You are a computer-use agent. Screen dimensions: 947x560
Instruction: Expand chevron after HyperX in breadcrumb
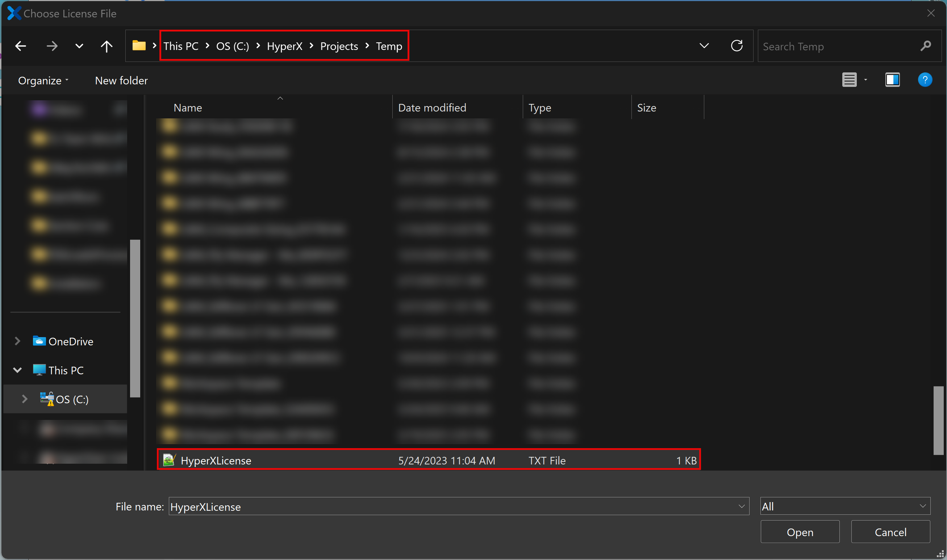(312, 46)
